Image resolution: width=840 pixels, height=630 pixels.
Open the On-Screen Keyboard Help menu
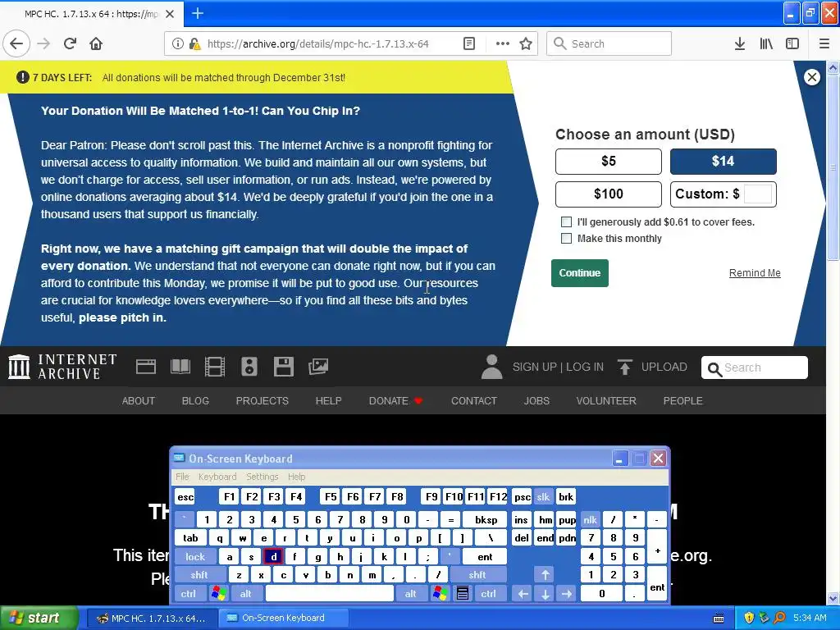[296, 477]
